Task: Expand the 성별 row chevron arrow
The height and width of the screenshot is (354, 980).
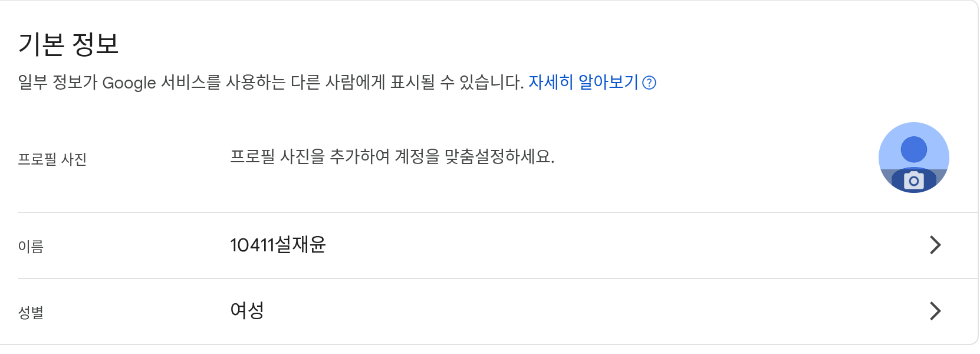Action: (935, 311)
